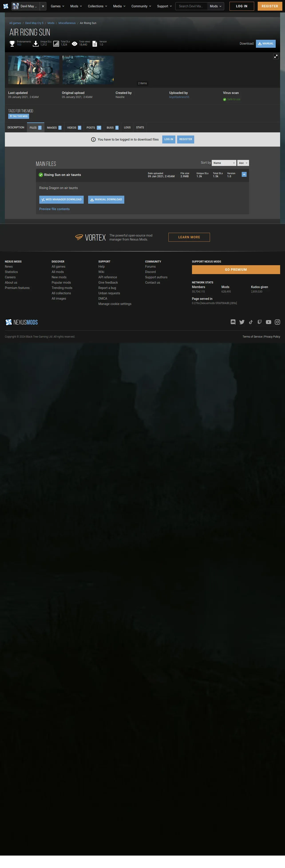Open the Sort by Name dropdown
Screen dimensions: 285x868
click(224, 163)
